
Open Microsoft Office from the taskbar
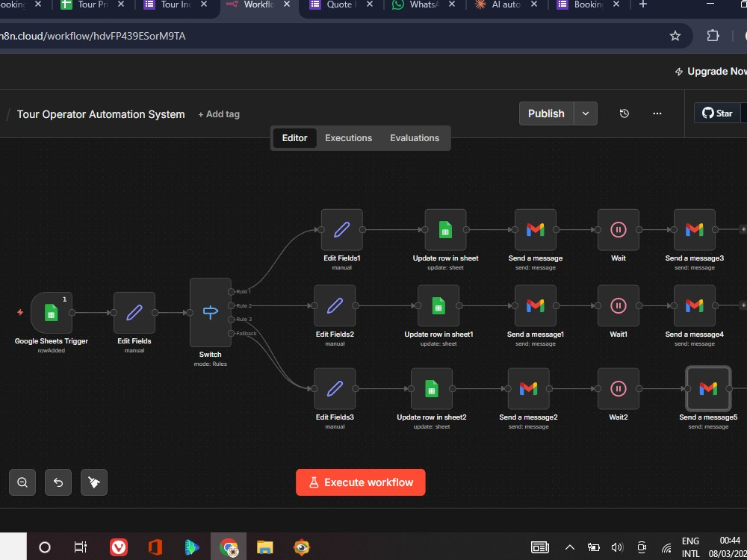[155, 547]
